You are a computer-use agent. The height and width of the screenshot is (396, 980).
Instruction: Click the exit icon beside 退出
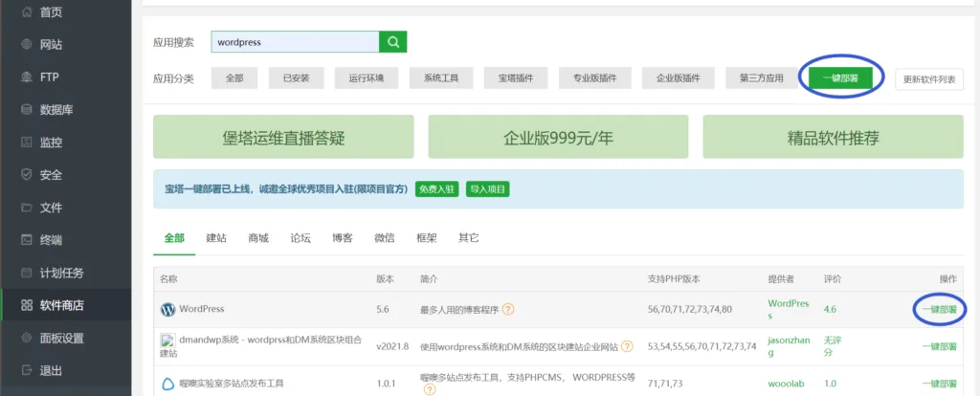tap(26, 370)
